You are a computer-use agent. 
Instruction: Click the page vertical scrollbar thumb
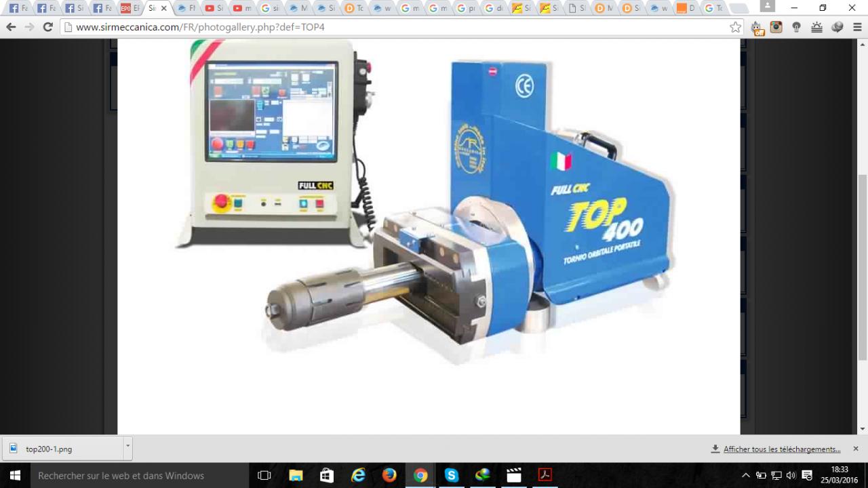[862, 268]
